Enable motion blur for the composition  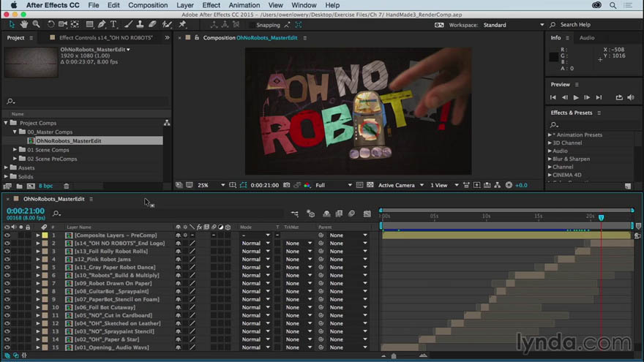point(351,214)
